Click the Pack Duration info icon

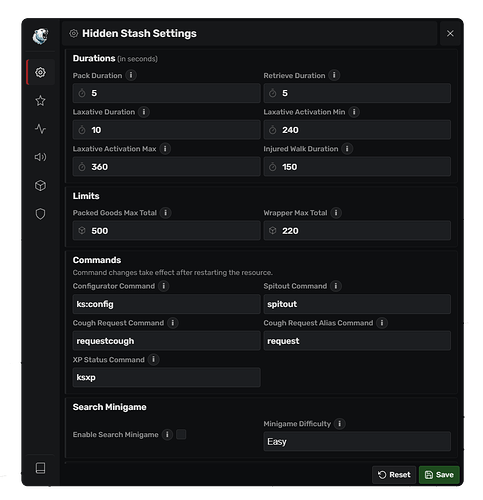pyautogui.click(x=131, y=75)
